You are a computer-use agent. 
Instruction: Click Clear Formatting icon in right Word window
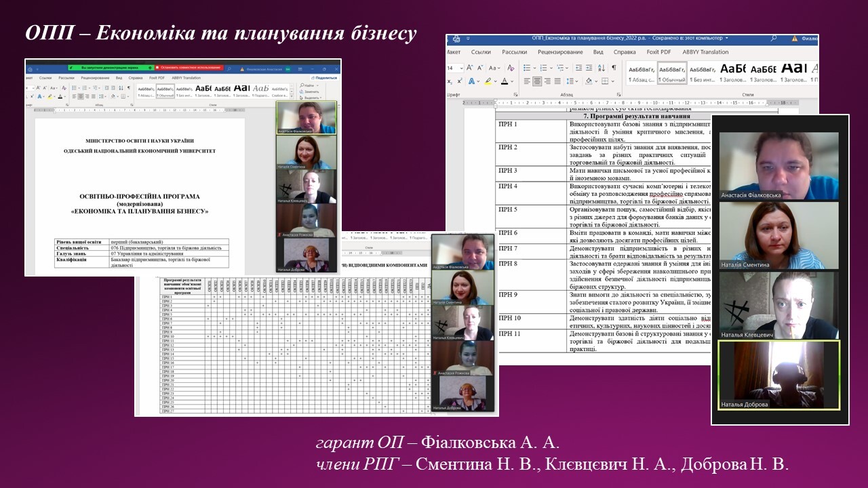(509, 68)
